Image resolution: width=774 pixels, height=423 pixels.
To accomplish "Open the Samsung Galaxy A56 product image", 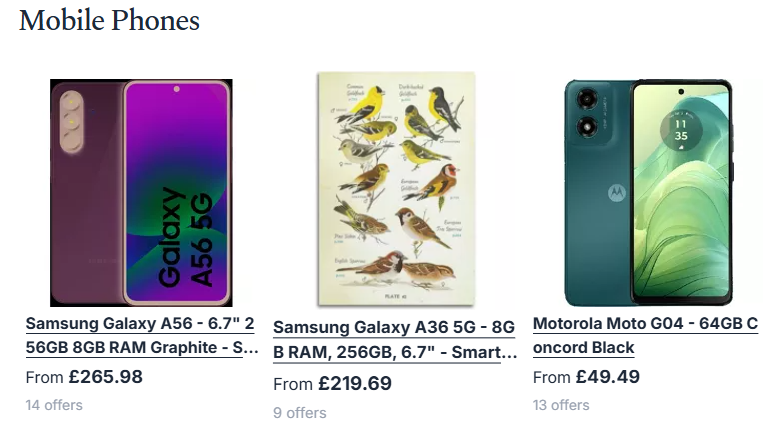I will (x=141, y=192).
